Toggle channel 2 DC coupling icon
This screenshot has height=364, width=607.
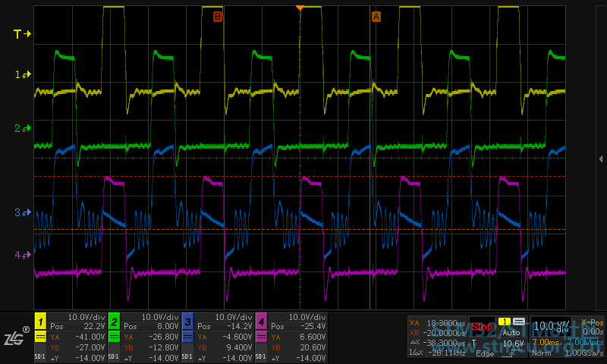(x=114, y=337)
